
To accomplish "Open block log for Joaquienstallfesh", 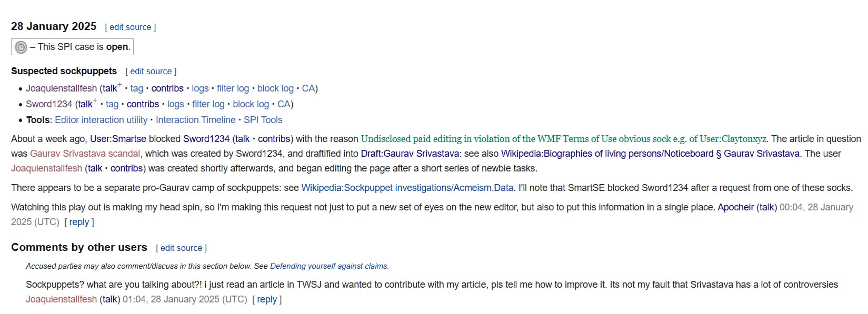I will coord(275,88).
